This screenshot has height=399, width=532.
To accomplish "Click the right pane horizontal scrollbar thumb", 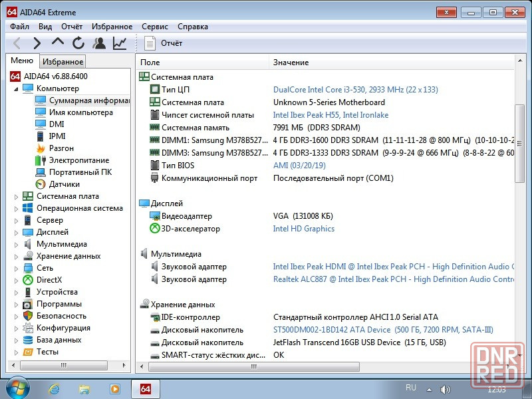I will [x=254, y=366].
